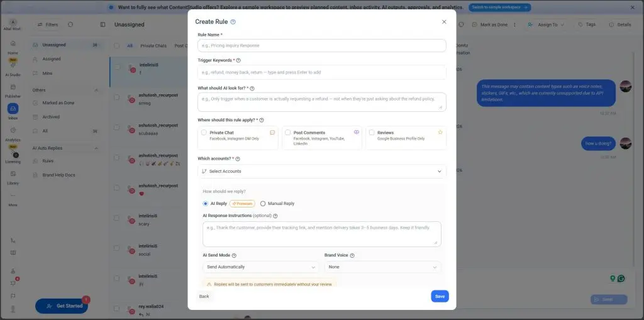Open the Assign To dropdown
This screenshot has height=320, width=644.
pos(546,25)
